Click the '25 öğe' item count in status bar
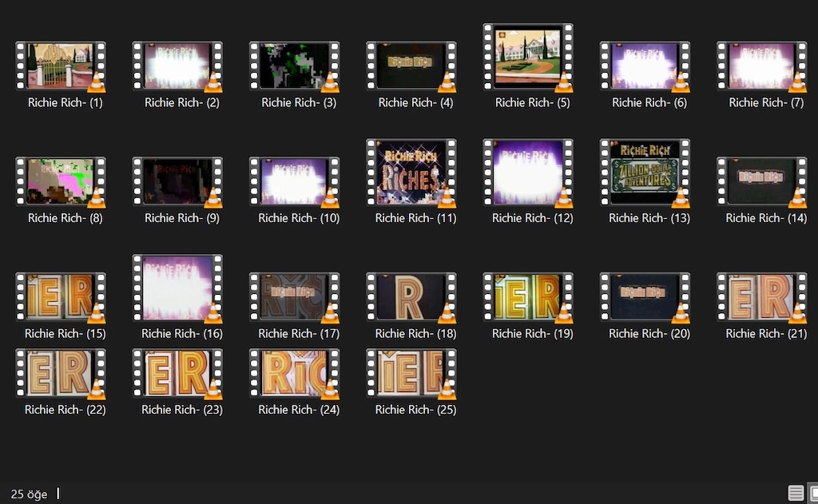Screen dimensions: 818x504 (x=30, y=494)
